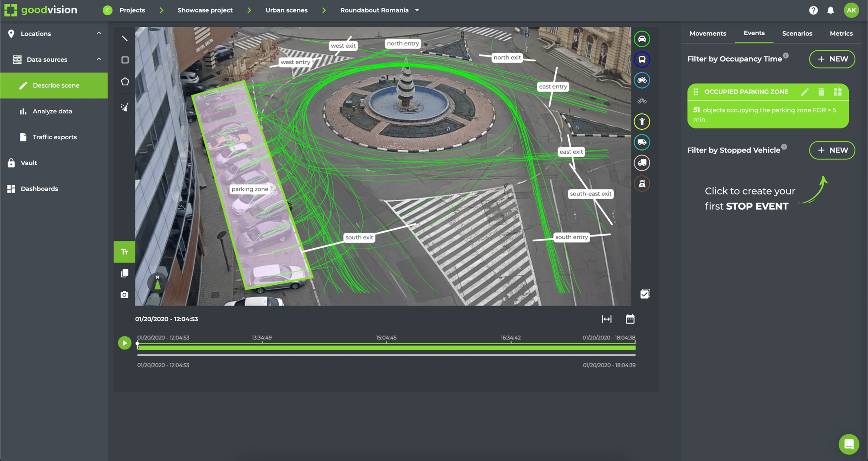Open Describe scene menu item
Screen dimensions: 868x461
[54, 86]
